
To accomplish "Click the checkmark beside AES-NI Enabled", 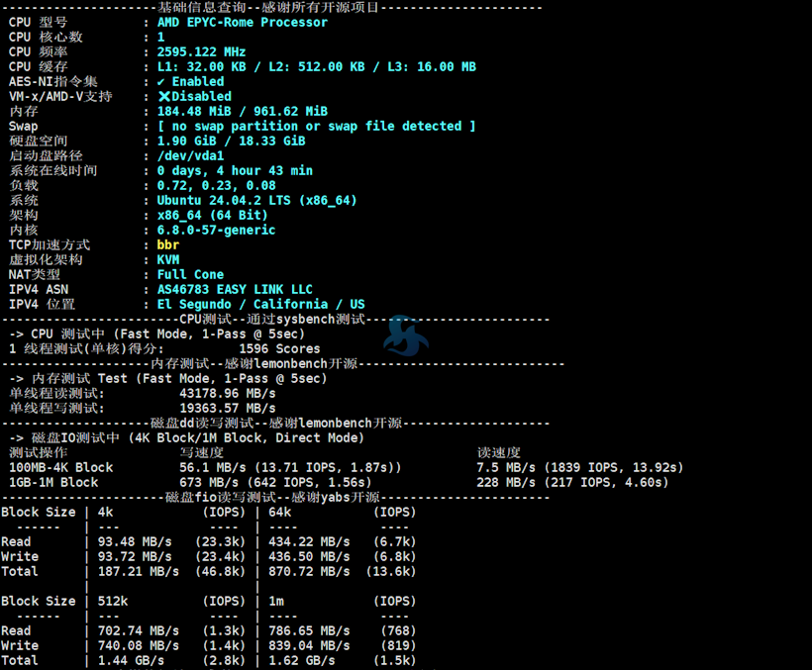I will 162,82.
